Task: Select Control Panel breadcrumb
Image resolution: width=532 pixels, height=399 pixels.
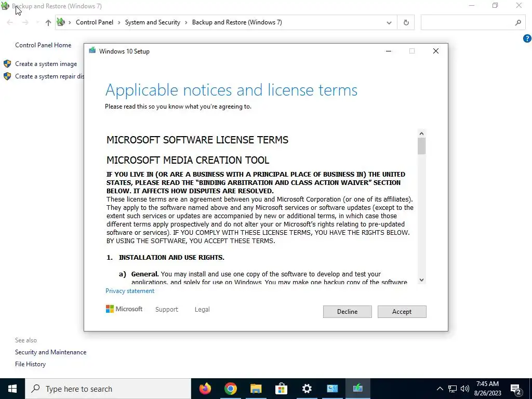Action: [x=95, y=22]
